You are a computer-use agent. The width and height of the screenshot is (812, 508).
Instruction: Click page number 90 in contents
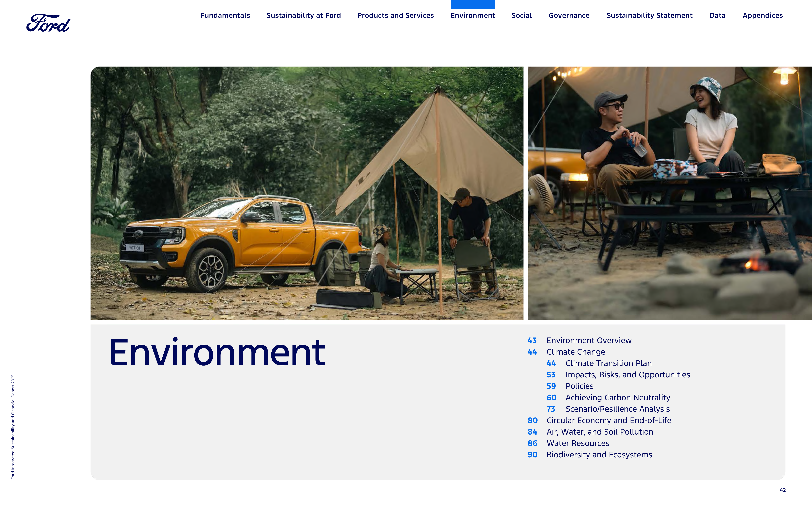click(x=532, y=455)
